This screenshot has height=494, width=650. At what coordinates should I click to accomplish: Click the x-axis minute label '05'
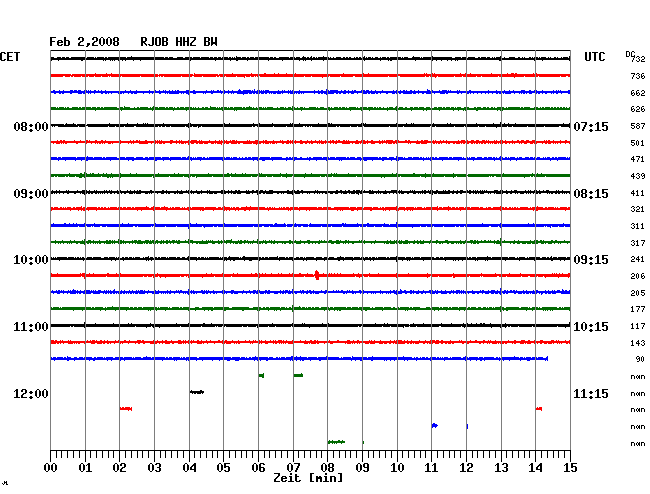223,468
